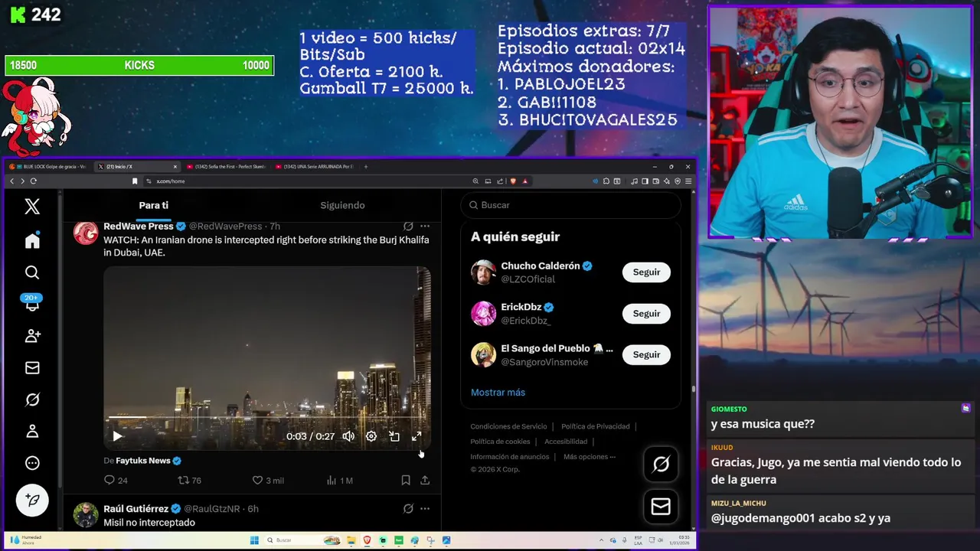Share the RedWave Press post
This screenshot has height=551, width=980.
pos(425,481)
